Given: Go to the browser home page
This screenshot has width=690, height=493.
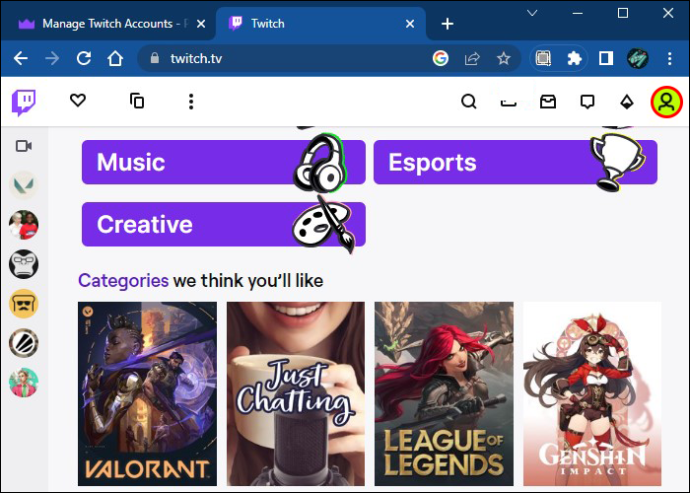Looking at the screenshot, I should pyautogui.click(x=115, y=58).
